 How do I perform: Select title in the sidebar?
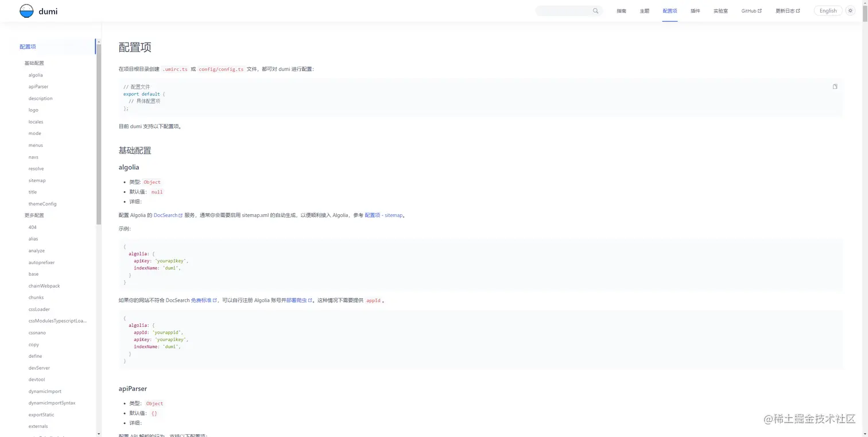pyautogui.click(x=33, y=192)
